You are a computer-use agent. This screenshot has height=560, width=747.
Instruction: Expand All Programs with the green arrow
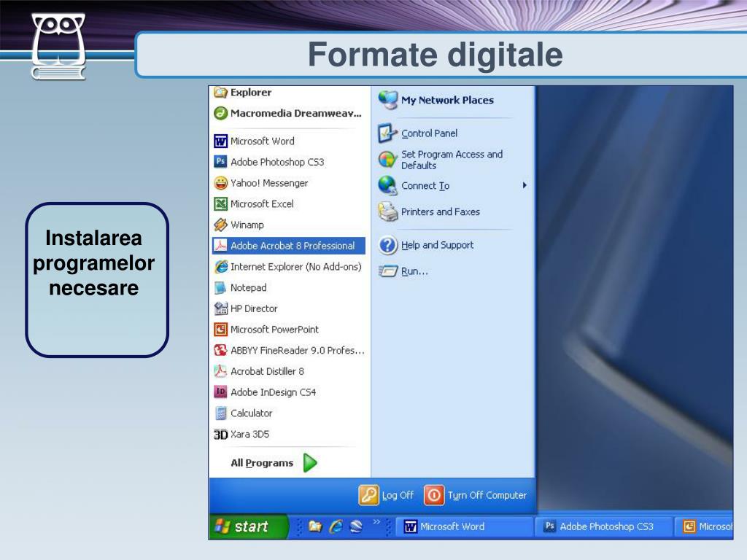click(310, 462)
